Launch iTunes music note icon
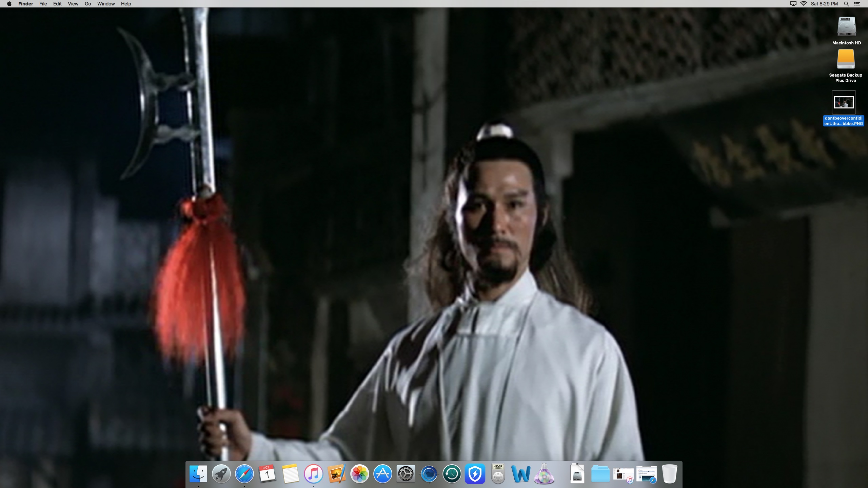This screenshot has height=488, width=868. pyautogui.click(x=313, y=473)
